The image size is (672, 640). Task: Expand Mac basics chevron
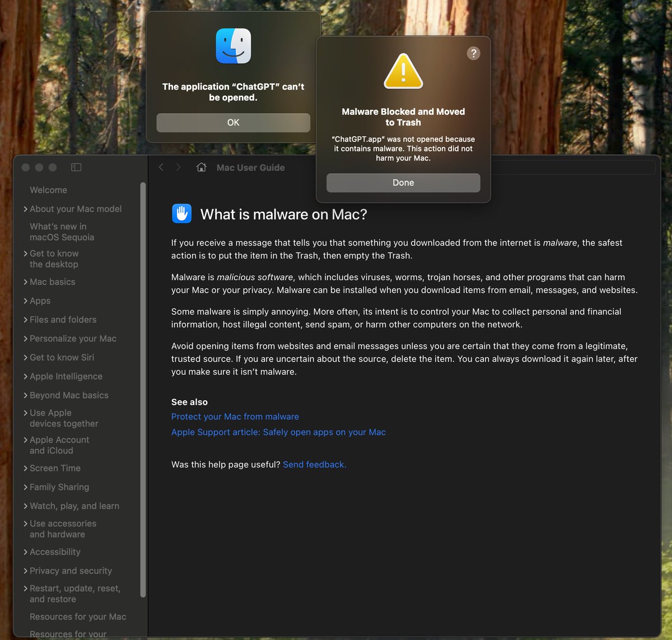coord(26,282)
